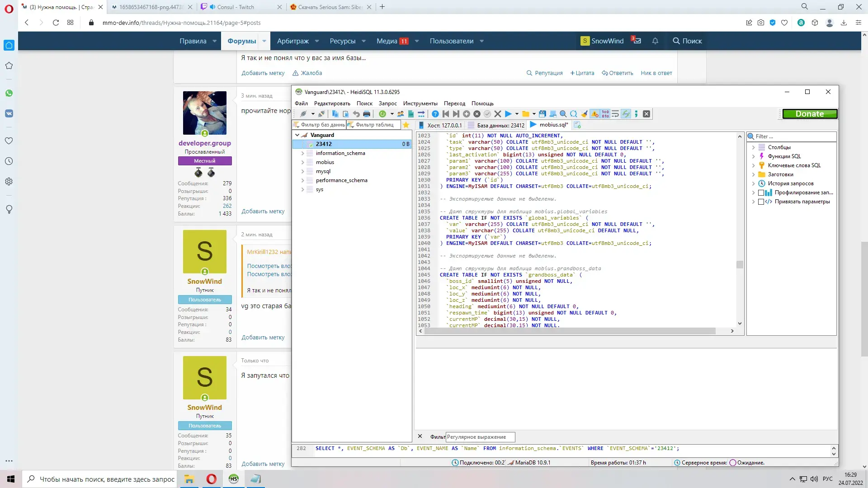Expand the information_schema database node
Image resolution: width=868 pixels, height=488 pixels.
302,153
